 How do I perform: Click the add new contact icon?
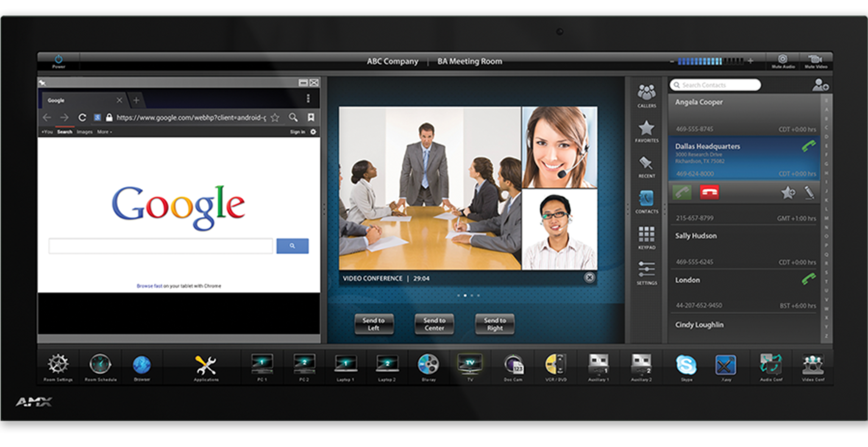coord(820,85)
